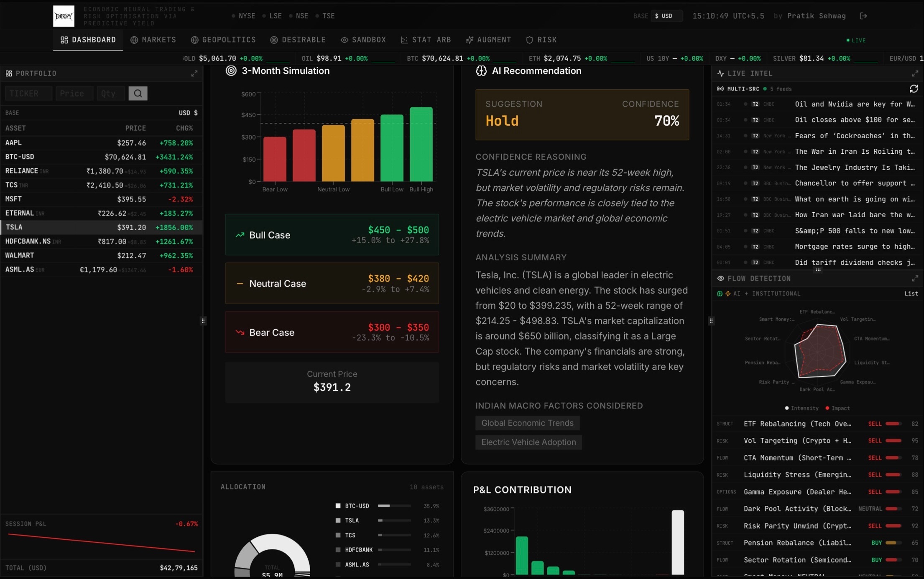The width and height of the screenshot is (924, 579).
Task: Expand the Flow Detection panel
Action: click(915, 278)
